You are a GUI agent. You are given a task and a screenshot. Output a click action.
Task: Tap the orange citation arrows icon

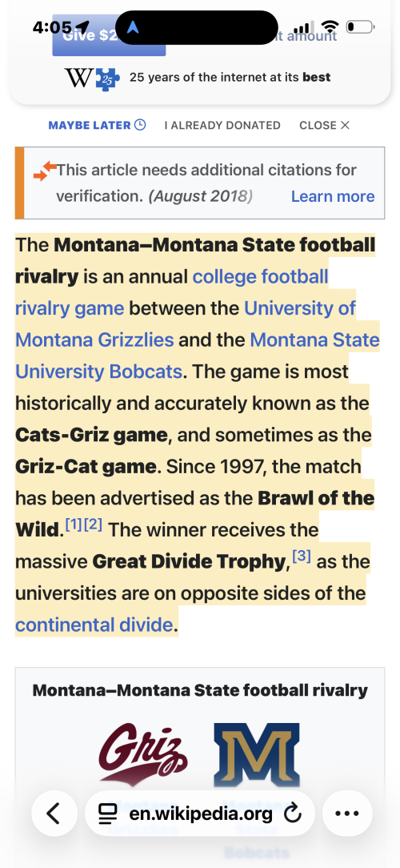(x=45, y=171)
